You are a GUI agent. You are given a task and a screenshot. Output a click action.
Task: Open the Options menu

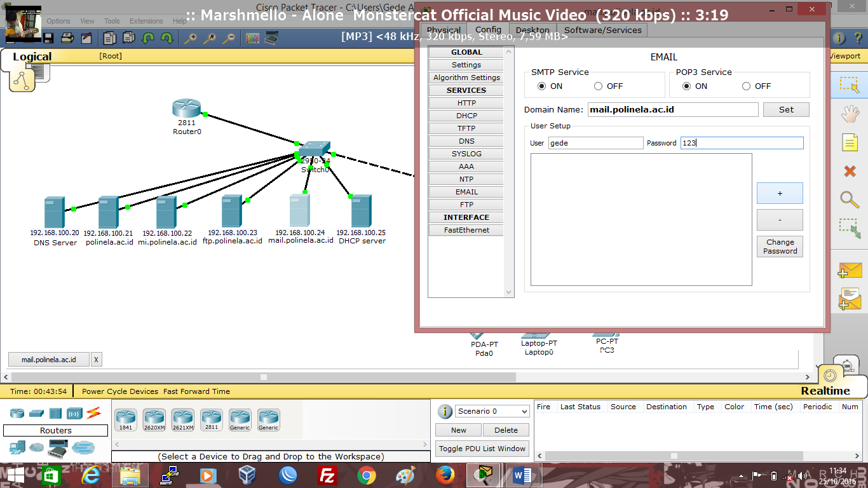[58, 21]
